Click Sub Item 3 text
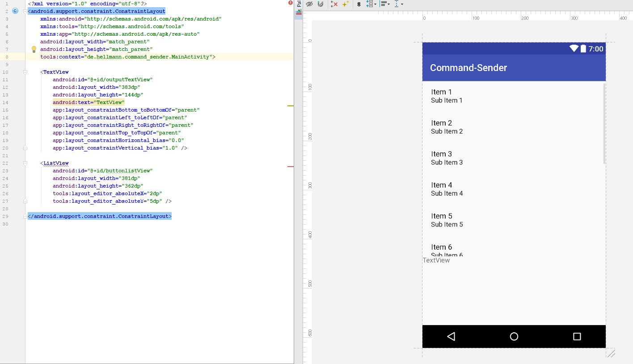Image resolution: width=633 pixels, height=364 pixels. click(x=447, y=163)
